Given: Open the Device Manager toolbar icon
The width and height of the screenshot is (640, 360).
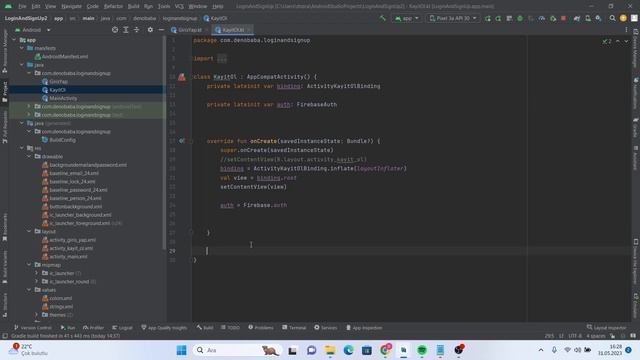Looking at the screenshot, I should pos(588,18).
